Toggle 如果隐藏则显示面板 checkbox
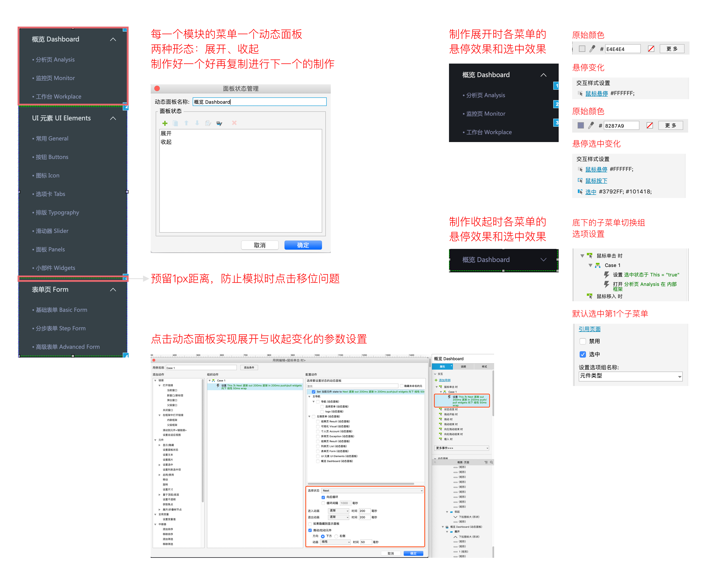722x588 pixels. pos(310,524)
